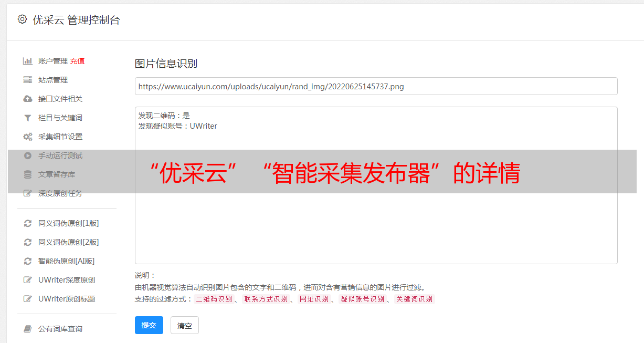Click the 清空 button
Image resolution: width=644 pixels, height=343 pixels.
click(185, 326)
